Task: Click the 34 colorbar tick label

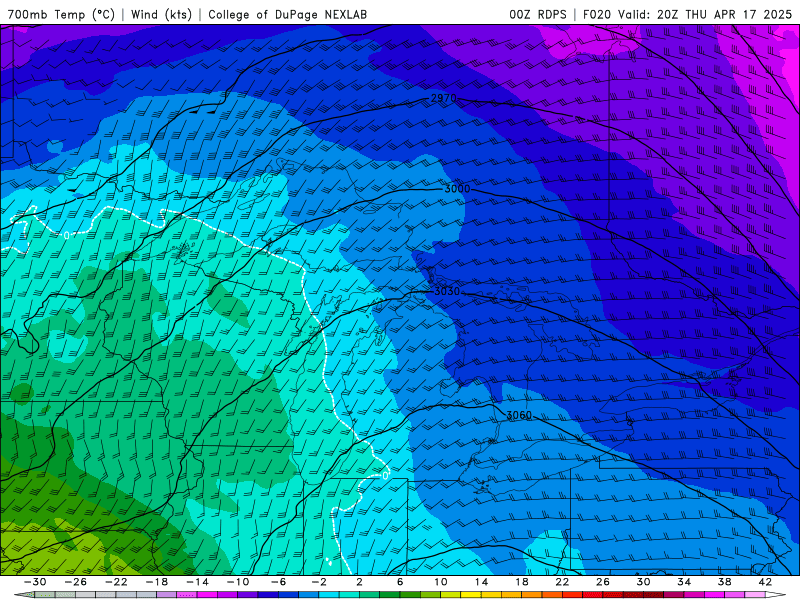Action: click(684, 582)
